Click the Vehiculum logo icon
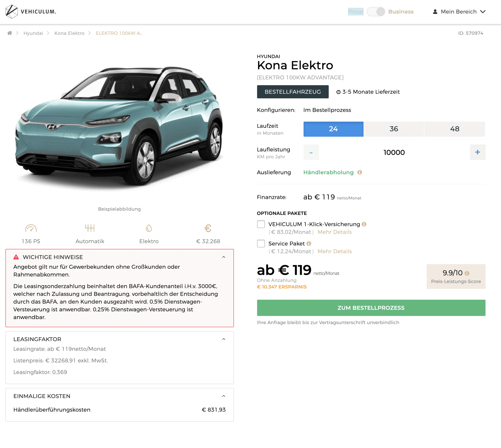The image size is (501, 448). click(12, 12)
